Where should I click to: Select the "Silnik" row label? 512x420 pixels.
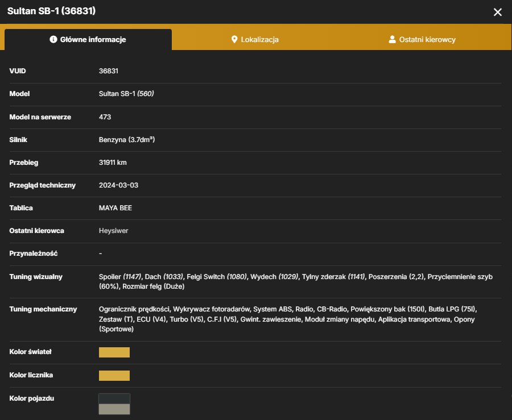[x=18, y=140]
